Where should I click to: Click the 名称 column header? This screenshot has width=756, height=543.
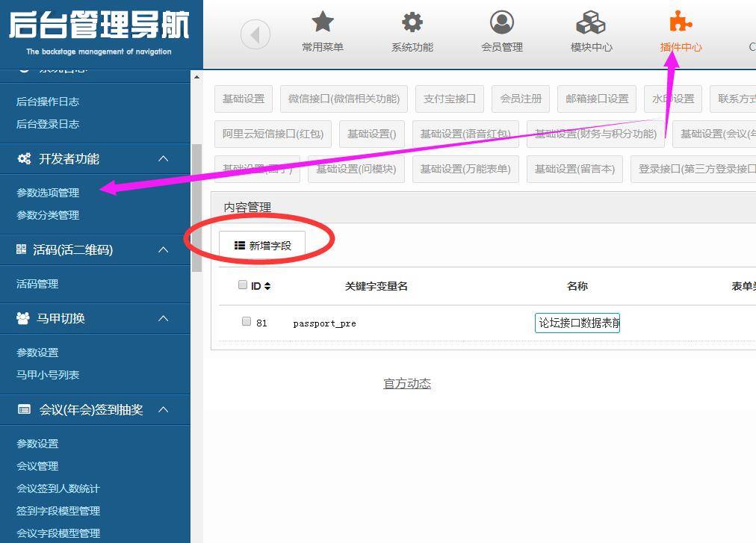point(577,286)
